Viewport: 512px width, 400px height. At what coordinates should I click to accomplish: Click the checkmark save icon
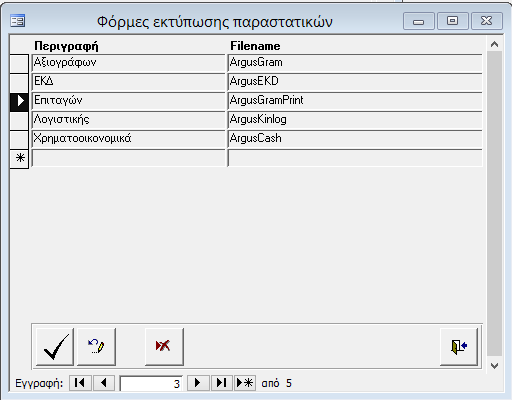pyautogui.click(x=55, y=347)
